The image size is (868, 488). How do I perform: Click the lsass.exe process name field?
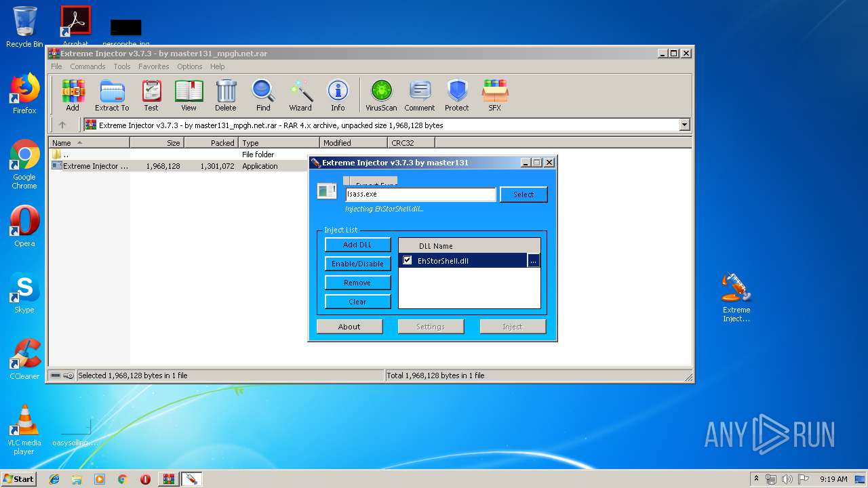click(x=420, y=194)
